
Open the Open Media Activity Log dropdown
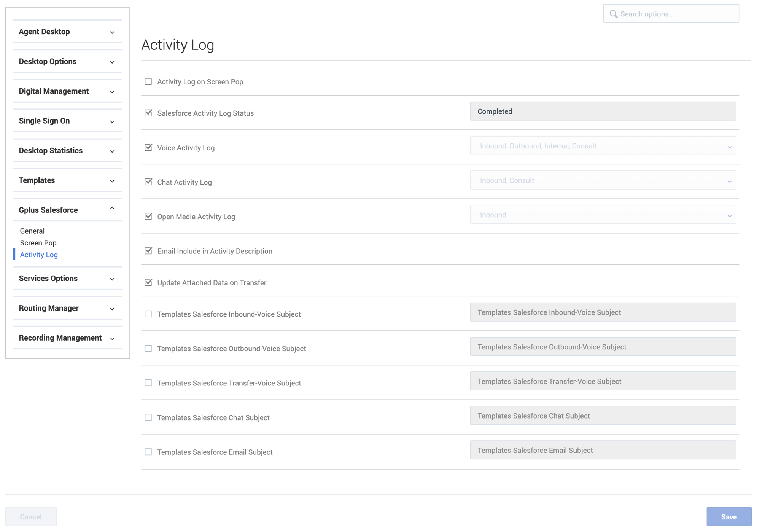pyautogui.click(x=603, y=215)
